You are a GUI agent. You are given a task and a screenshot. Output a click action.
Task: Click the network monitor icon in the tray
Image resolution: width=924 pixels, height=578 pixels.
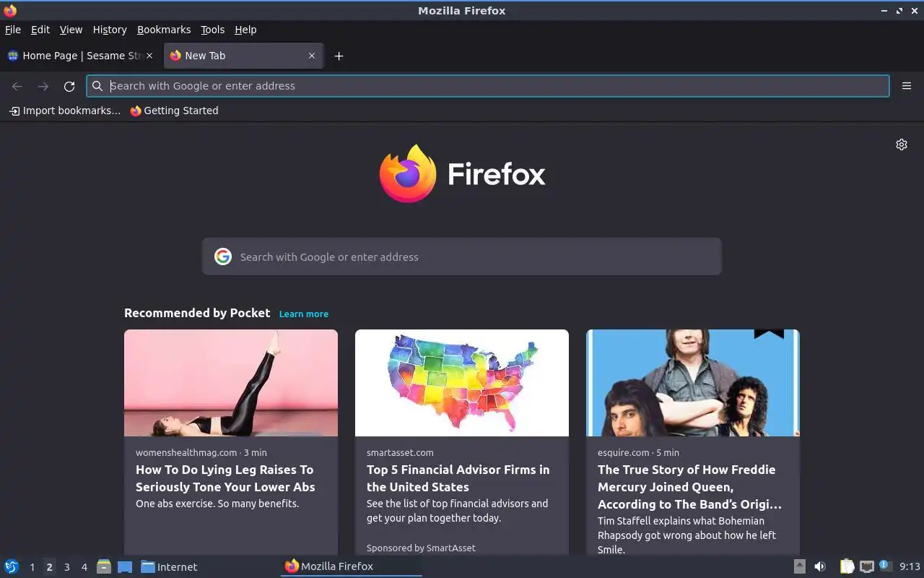867,566
